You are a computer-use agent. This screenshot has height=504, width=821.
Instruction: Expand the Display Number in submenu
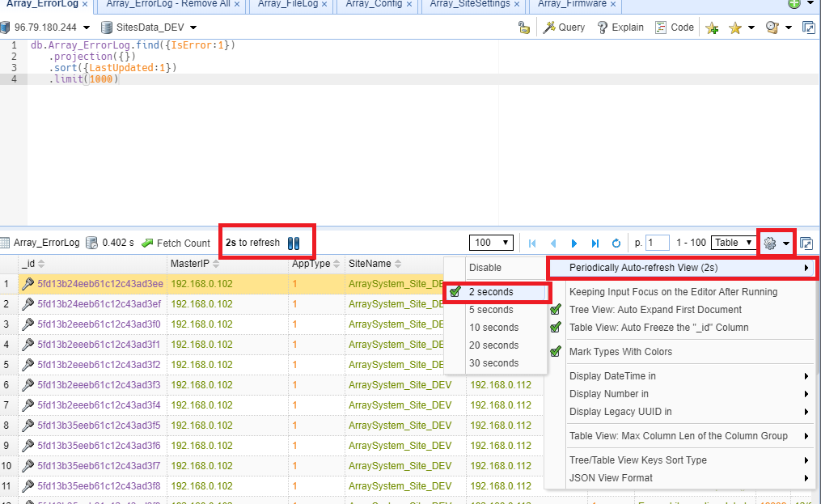coord(681,393)
